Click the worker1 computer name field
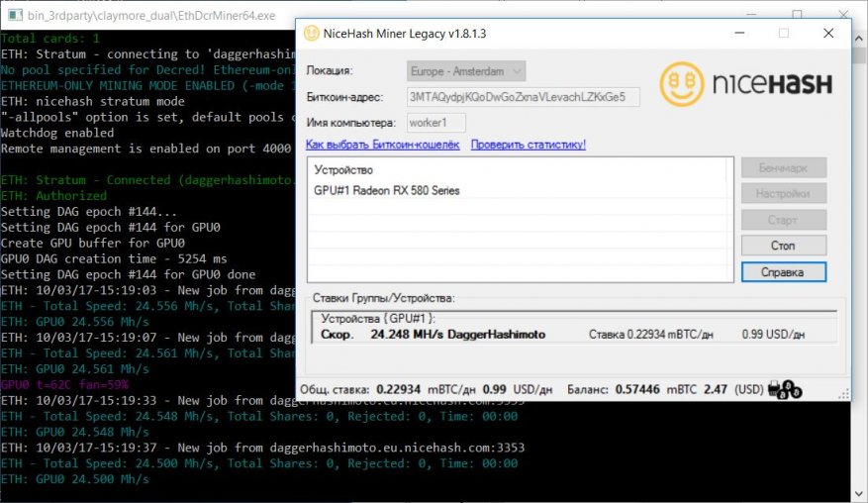 pos(430,123)
